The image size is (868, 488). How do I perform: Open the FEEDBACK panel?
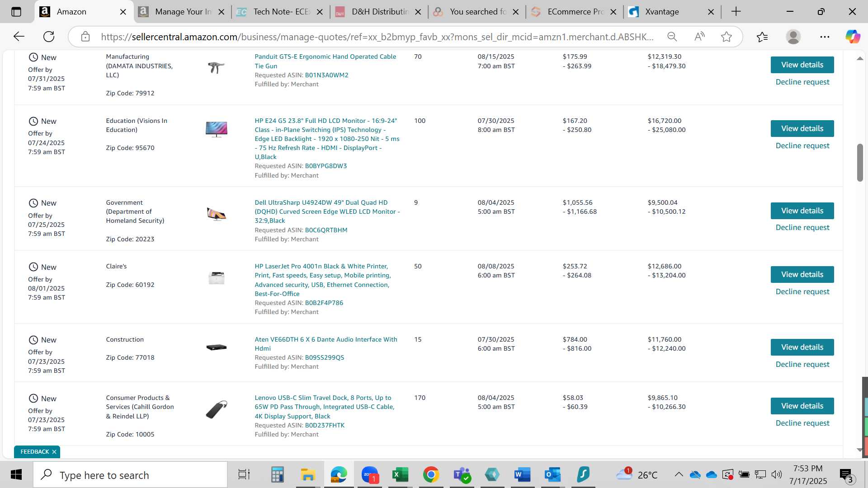coord(34,452)
